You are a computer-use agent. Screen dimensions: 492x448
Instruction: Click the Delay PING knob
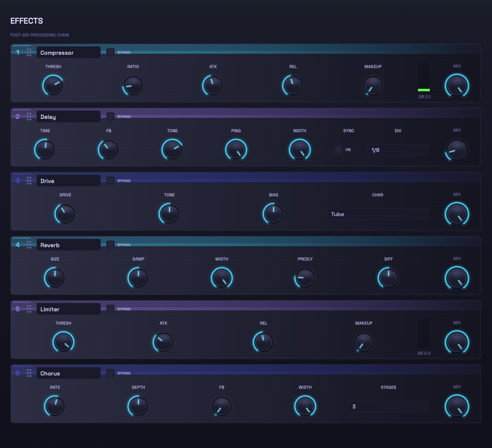(x=236, y=149)
